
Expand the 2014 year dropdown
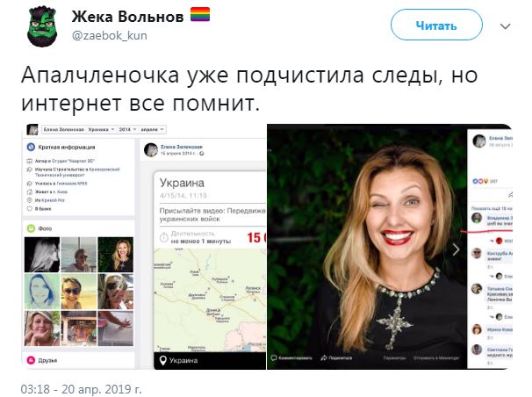coord(127,129)
